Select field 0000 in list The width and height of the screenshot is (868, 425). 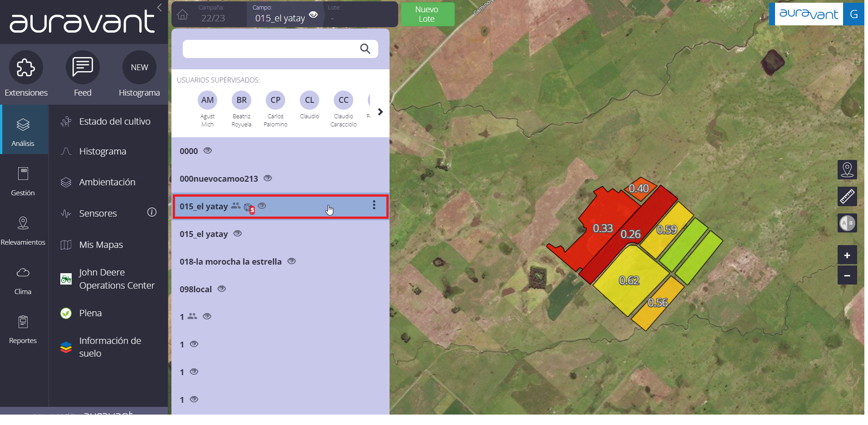pyautogui.click(x=280, y=151)
